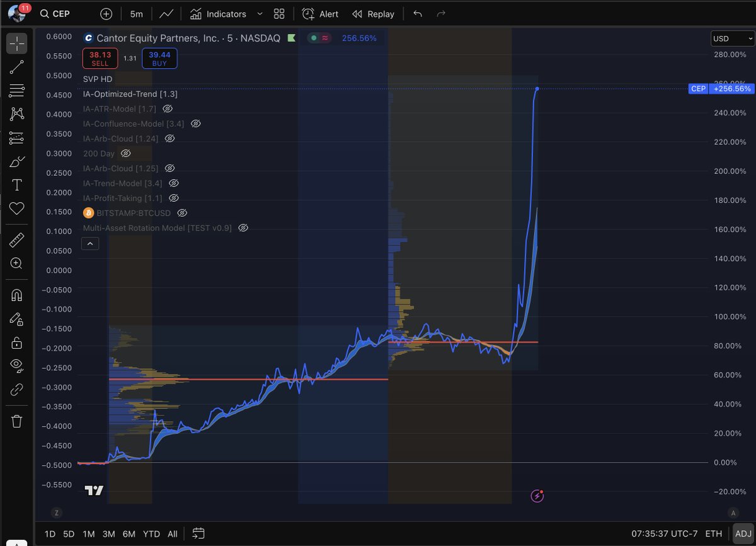
Task: Select the SVP HD indicator label
Action: tap(98, 79)
